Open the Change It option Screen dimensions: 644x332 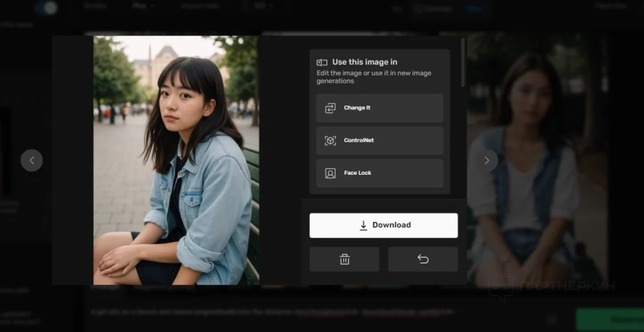click(x=379, y=108)
